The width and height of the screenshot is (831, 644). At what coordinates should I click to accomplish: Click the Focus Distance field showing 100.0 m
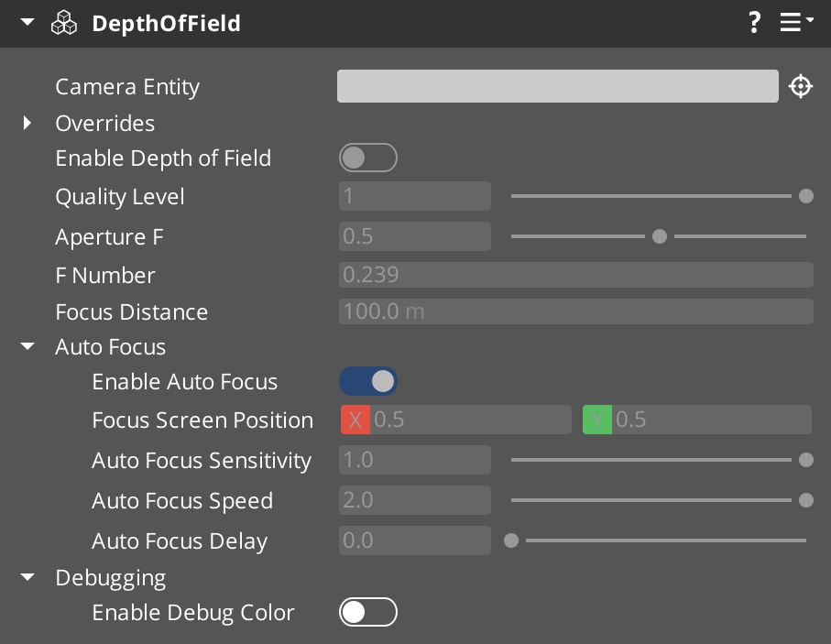coord(575,311)
